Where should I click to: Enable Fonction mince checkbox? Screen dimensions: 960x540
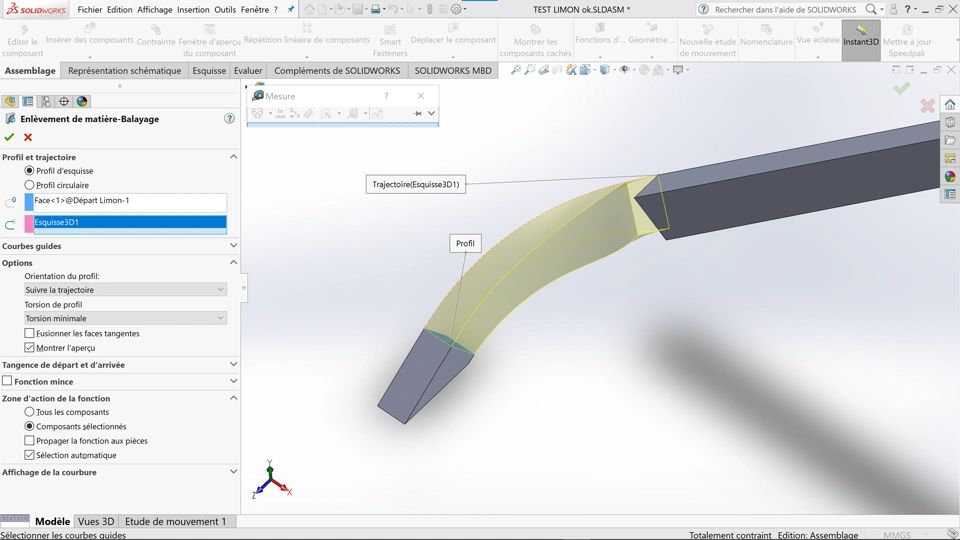pyautogui.click(x=7, y=381)
